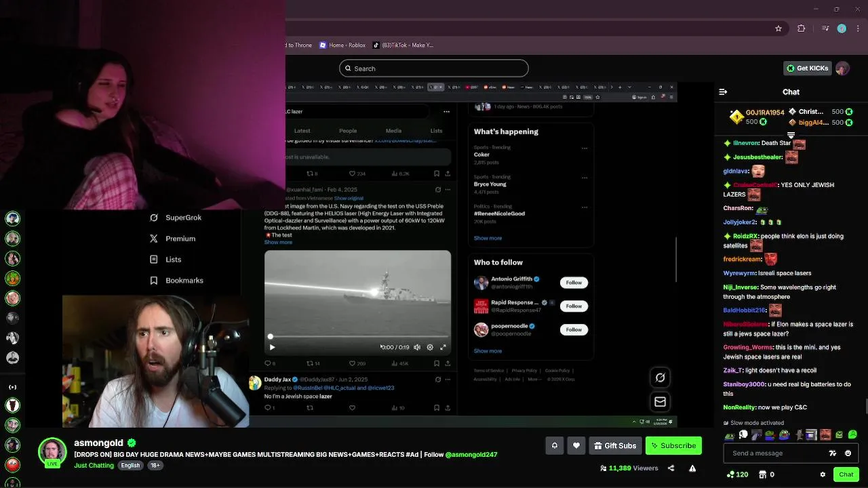This screenshot has height=488, width=868.
Task: Play the HELIOS laser video
Action: (272, 347)
